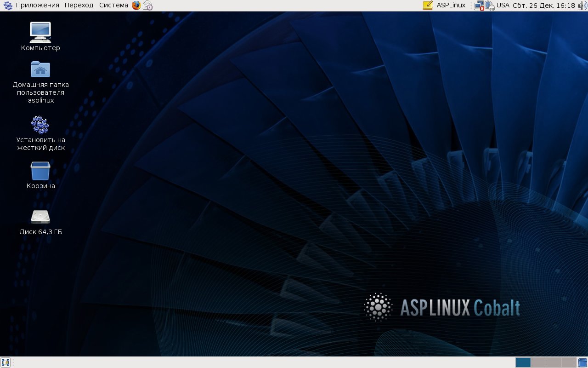The image size is (588, 368).
Task: Select the Компьютер desktop icon
Action: (40, 32)
